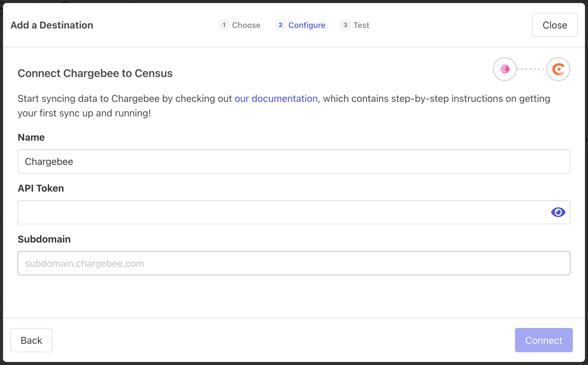Click the Chargebee orange logo icon
Viewport: 588px width, 365px height.
point(558,69)
